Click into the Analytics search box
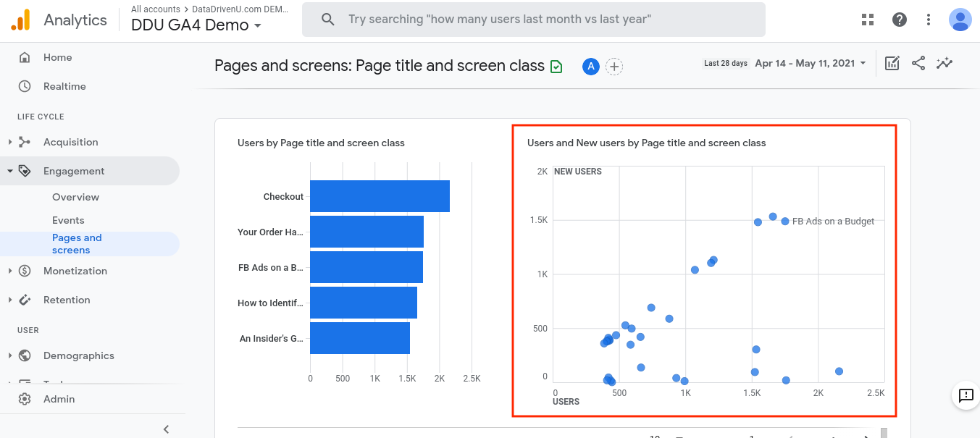The image size is (980, 438). [533, 20]
